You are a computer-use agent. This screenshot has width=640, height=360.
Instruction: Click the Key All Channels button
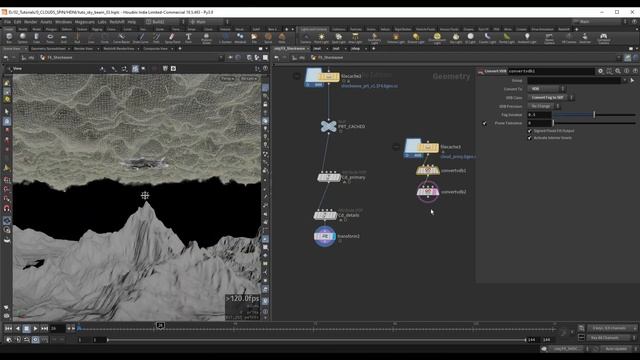coord(609,338)
